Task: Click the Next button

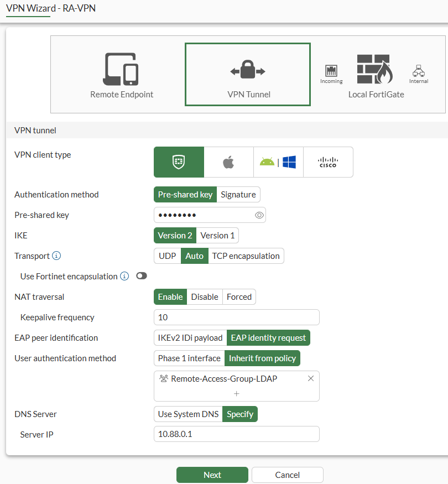Action: tap(212, 475)
